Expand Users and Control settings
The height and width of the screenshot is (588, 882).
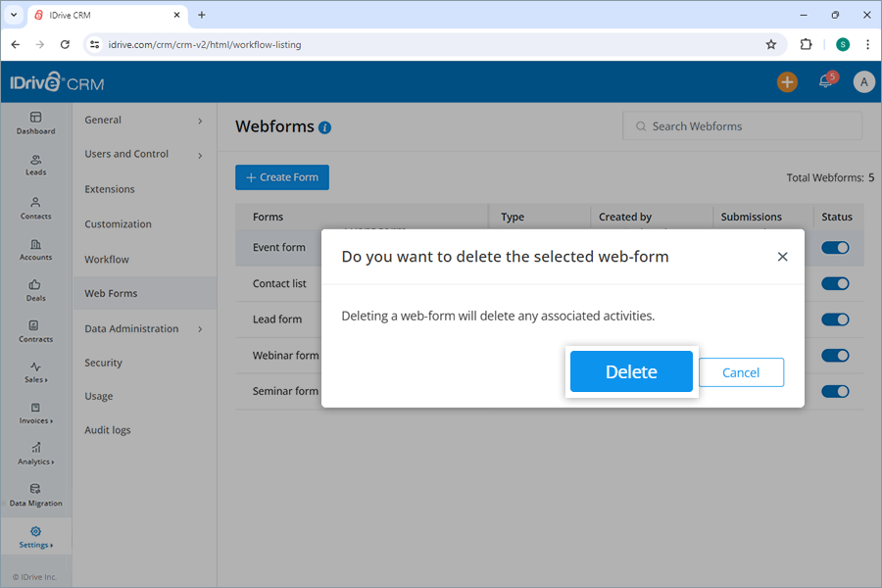pyautogui.click(x=144, y=154)
